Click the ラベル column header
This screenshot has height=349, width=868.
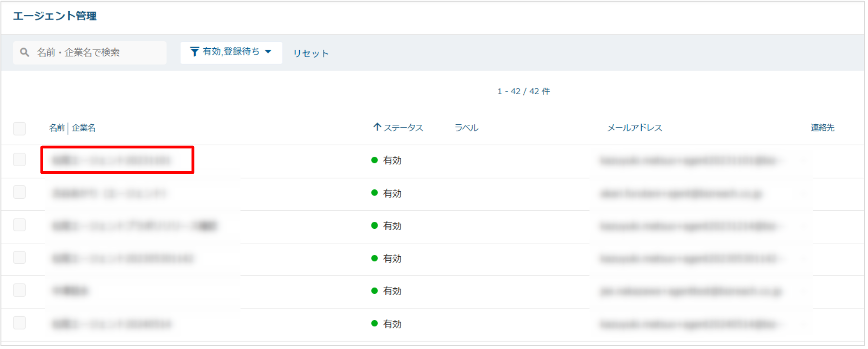pos(466,128)
